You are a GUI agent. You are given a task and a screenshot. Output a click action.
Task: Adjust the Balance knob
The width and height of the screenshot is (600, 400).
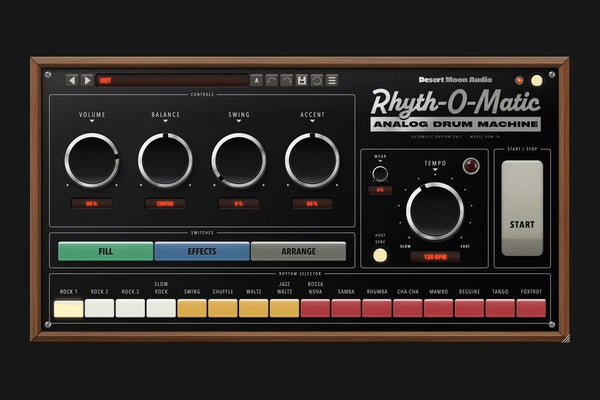[x=165, y=160]
